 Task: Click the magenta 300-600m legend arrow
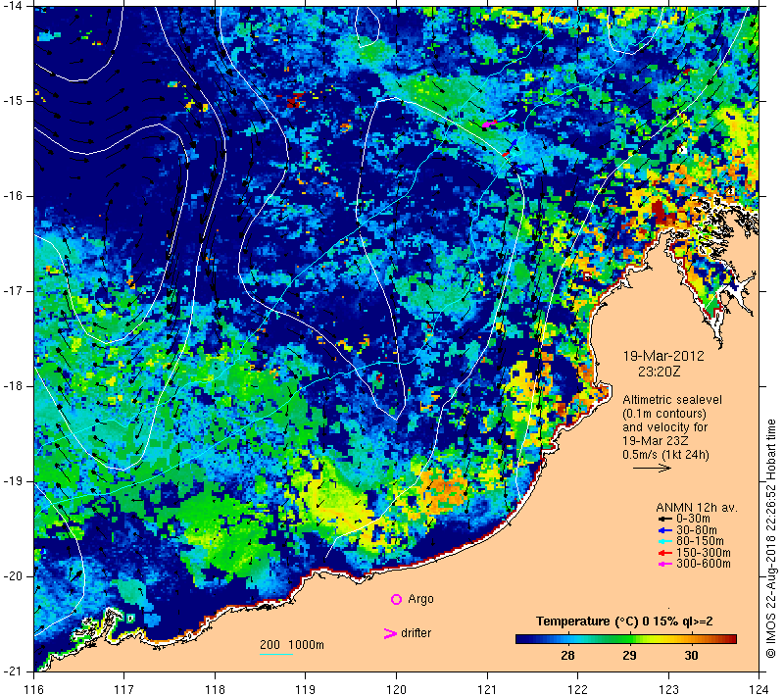pyautogui.click(x=665, y=564)
